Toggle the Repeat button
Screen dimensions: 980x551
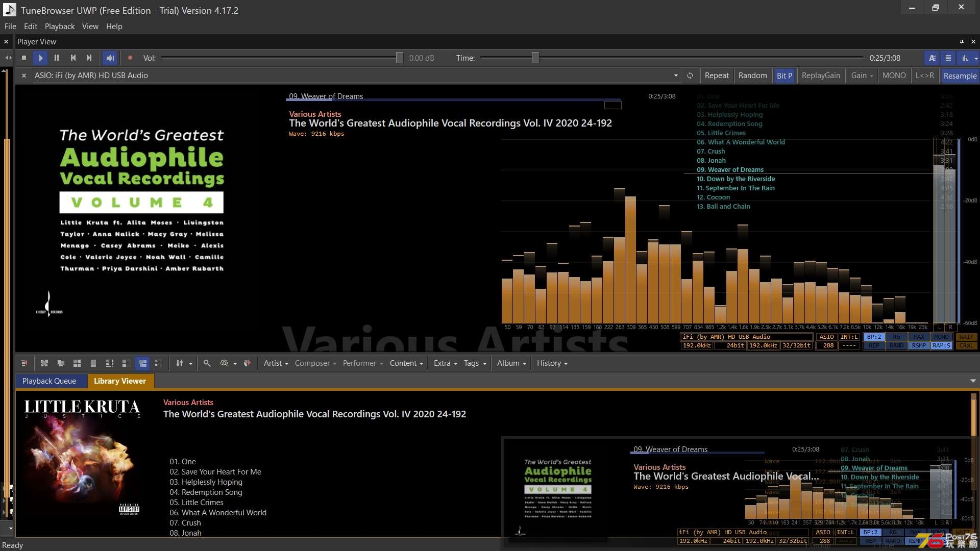717,76
